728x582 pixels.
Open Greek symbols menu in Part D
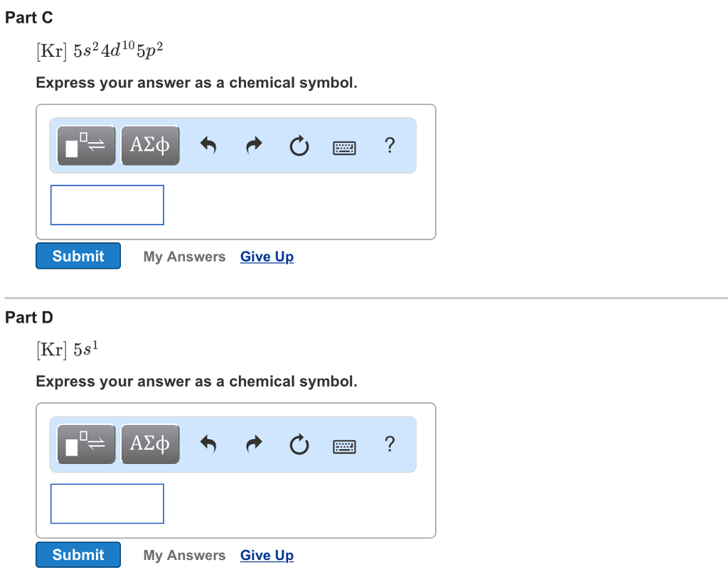150,444
